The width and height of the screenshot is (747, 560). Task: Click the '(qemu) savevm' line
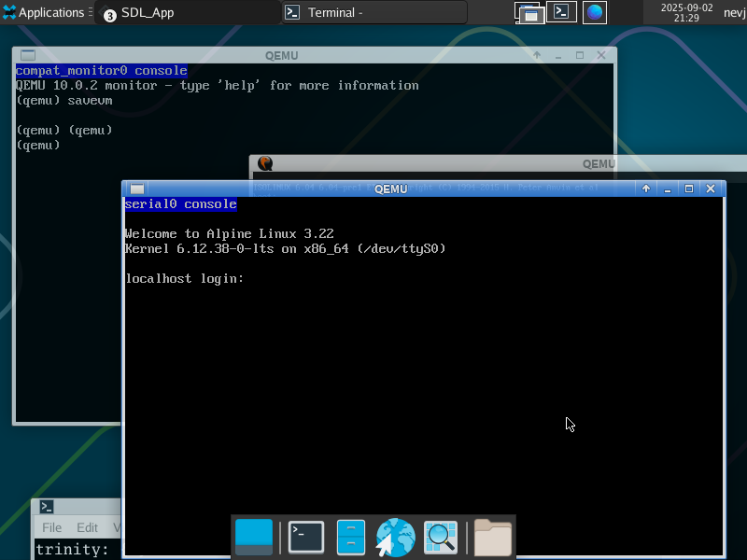[x=64, y=101]
